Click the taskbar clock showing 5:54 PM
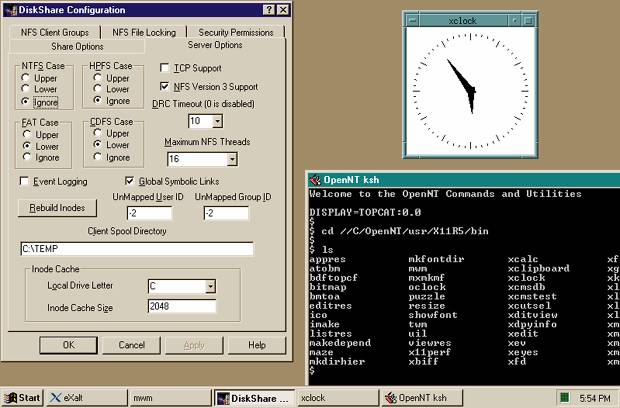 (x=594, y=398)
